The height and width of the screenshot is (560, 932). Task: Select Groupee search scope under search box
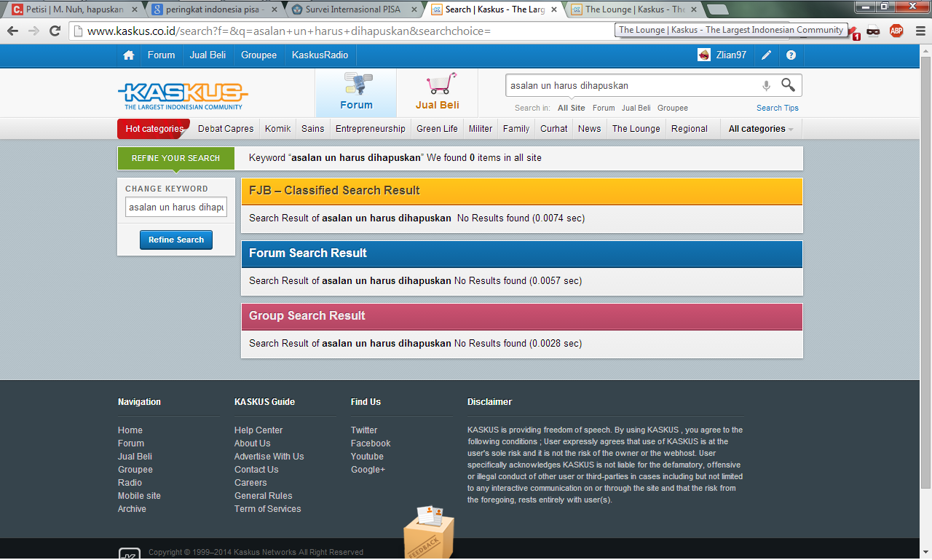click(673, 108)
